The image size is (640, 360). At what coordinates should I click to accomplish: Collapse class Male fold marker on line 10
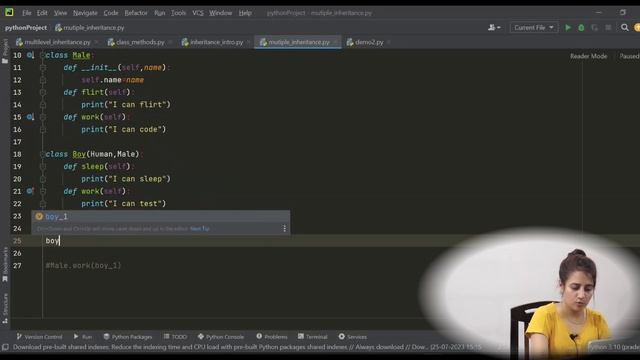(x=42, y=55)
